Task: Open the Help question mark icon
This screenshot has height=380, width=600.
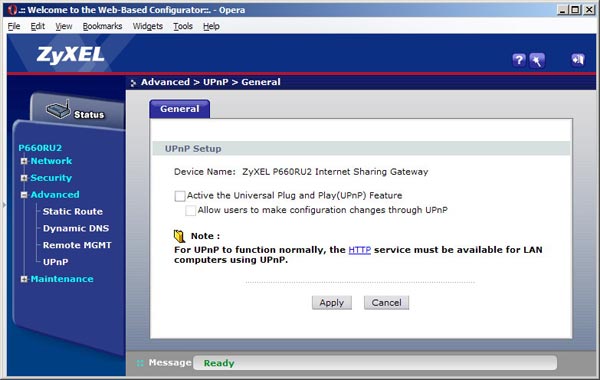Action: pos(519,60)
